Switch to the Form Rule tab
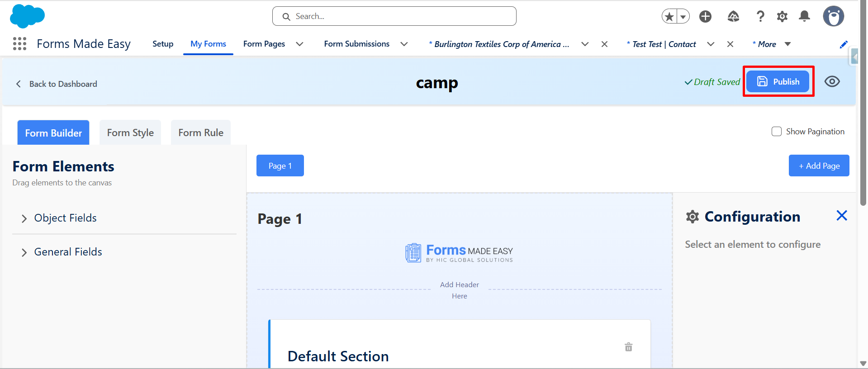 point(201,132)
